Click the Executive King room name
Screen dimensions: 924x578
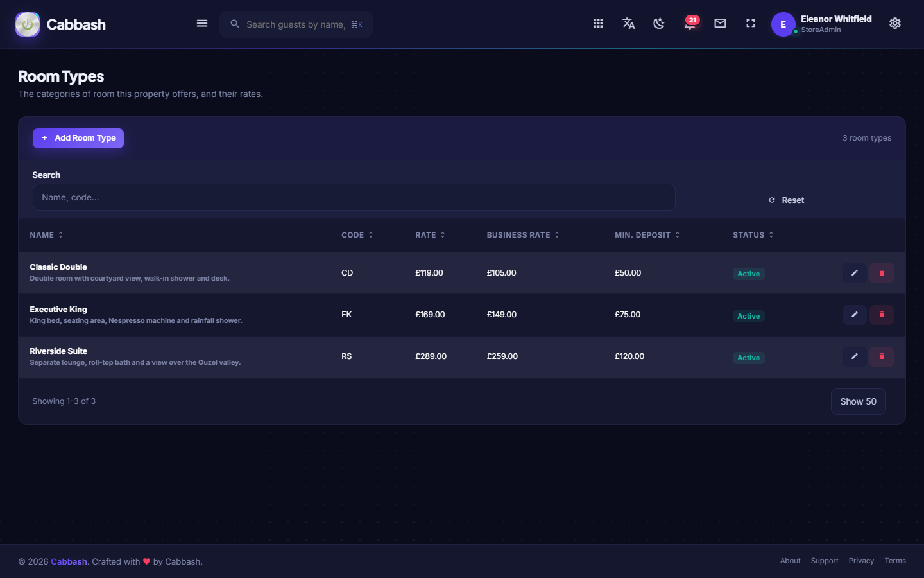58,310
